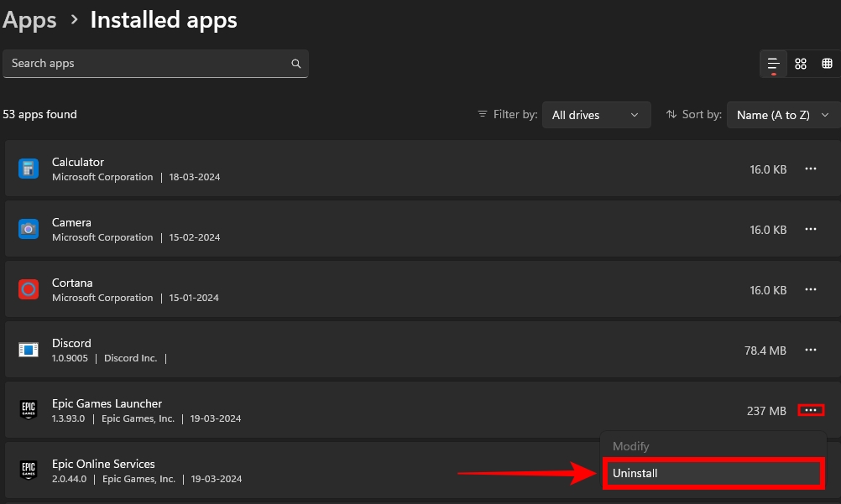The image size is (841, 504).
Task: Open the Name (A to Z) sort dropdown
Action: click(x=783, y=115)
